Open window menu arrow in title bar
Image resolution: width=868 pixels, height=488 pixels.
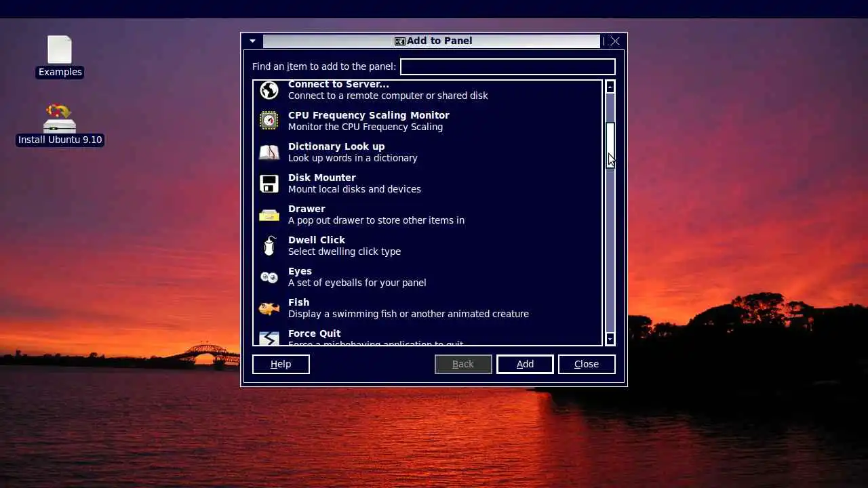point(252,41)
